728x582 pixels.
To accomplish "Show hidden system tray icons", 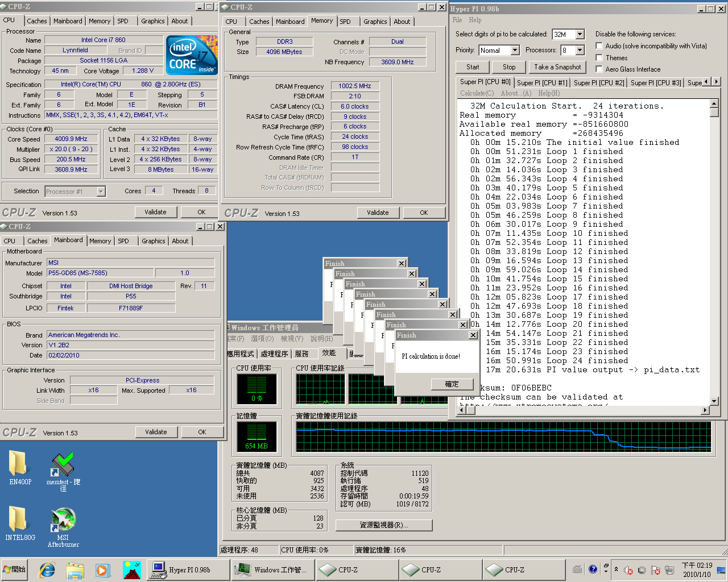I will (x=616, y=569).
